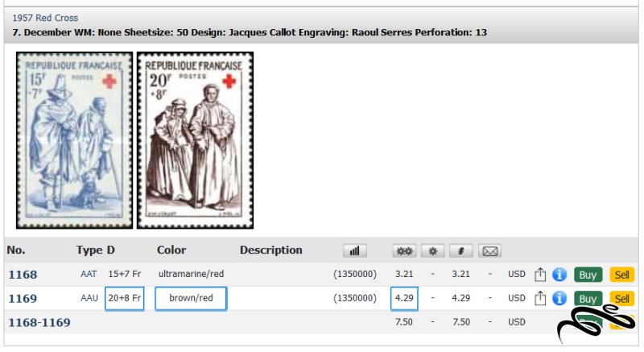Click the AAU type code
Image resolution: width=644 pixels, height=352 pixels.
pos(89,298)
